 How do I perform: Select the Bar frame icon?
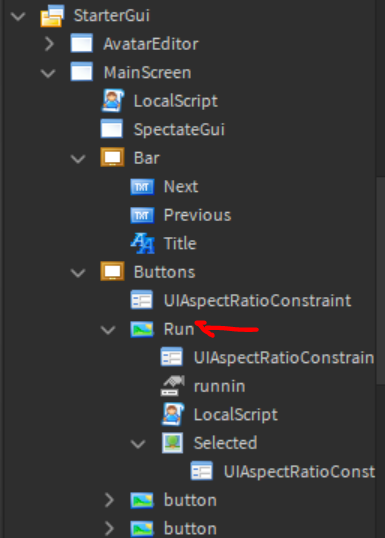[112, 158]
